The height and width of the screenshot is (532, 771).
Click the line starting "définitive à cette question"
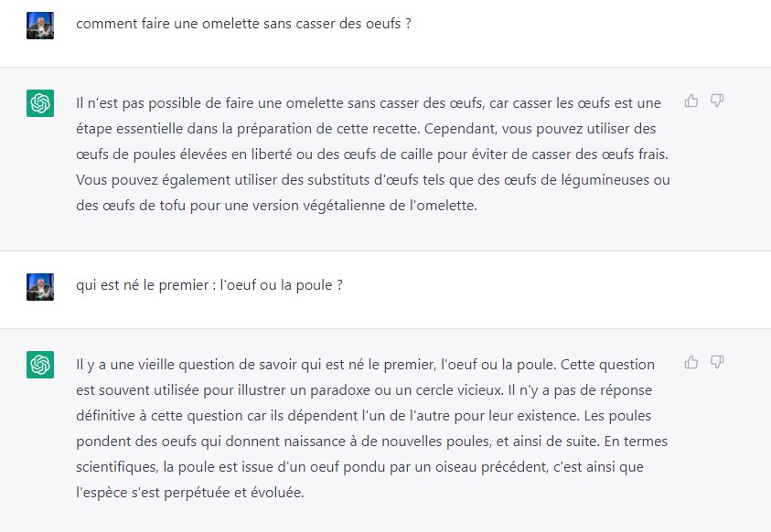[x=363, y=416]
